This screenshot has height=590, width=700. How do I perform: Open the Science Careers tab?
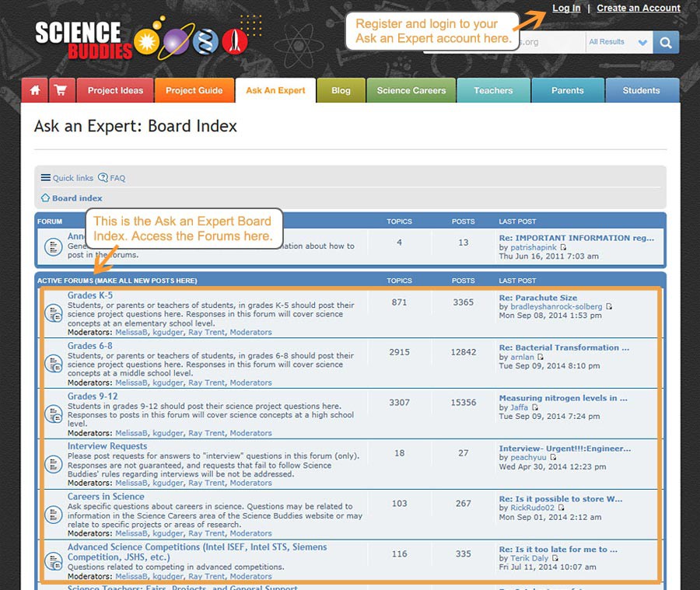pyautogui.click(x=411, y=91)
